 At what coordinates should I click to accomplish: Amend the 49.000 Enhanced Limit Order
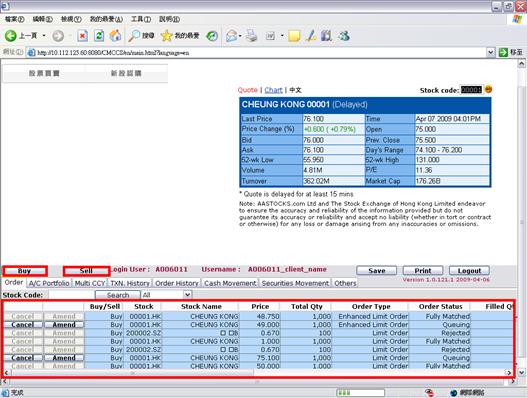[x=64, y=324]
